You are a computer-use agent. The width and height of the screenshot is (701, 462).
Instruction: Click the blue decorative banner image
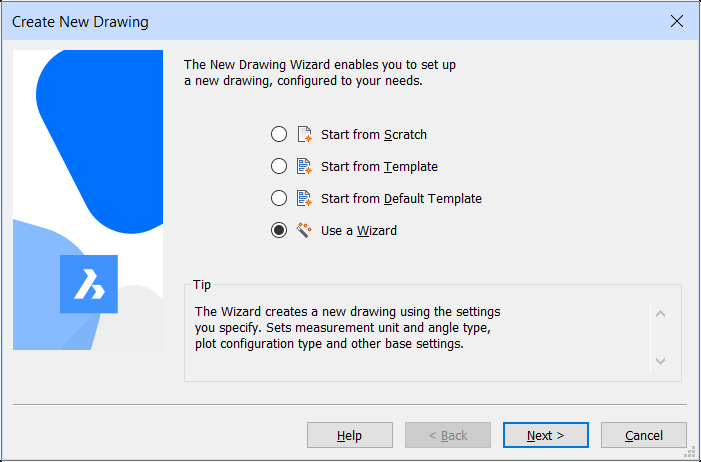(x=88, y=200)
